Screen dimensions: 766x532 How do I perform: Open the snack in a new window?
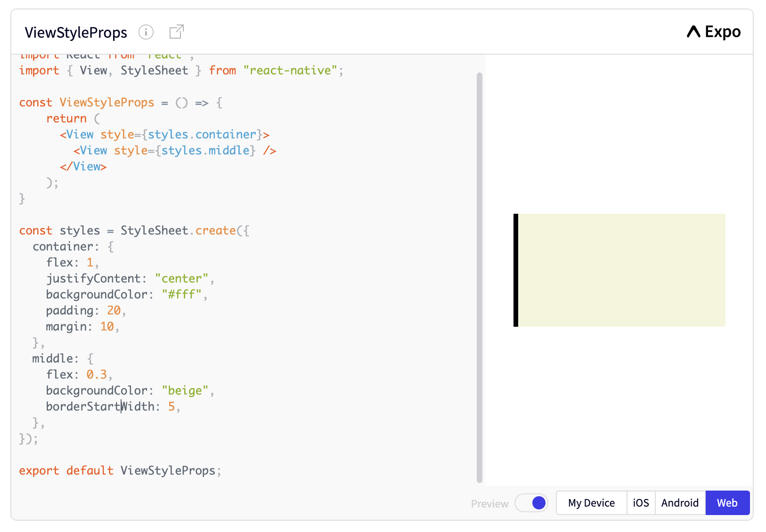pos(177,32)
